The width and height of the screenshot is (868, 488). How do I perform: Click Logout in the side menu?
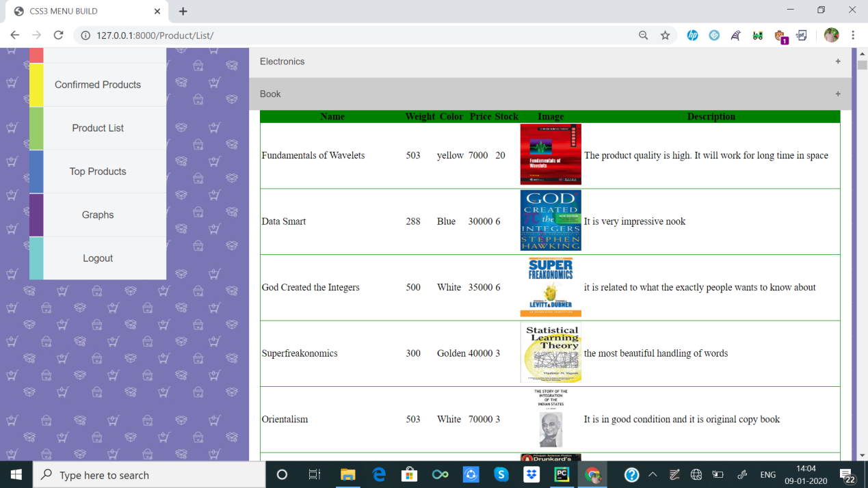(98, 258)
